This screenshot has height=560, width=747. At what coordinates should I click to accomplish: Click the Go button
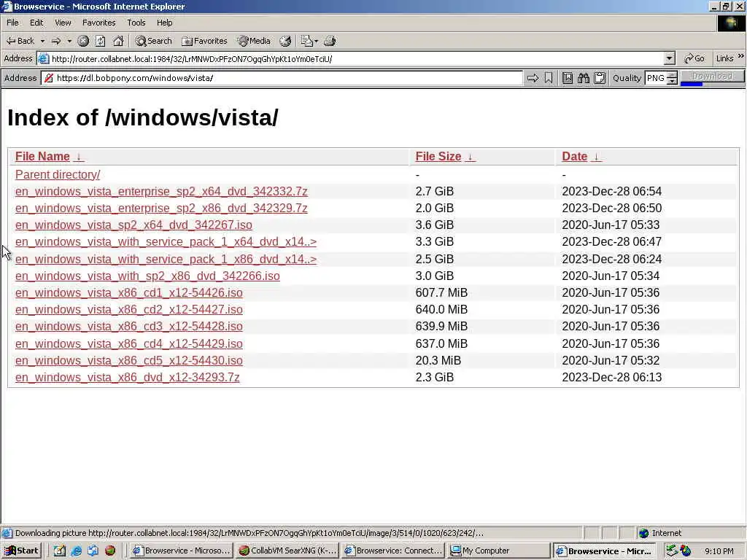(694, 58)
